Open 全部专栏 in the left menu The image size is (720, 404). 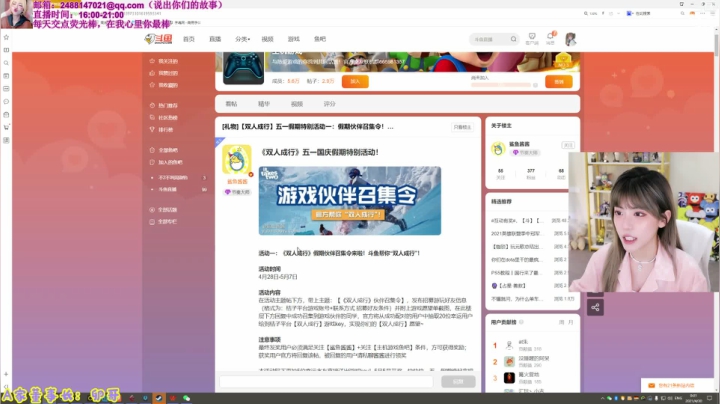[168, 222]
